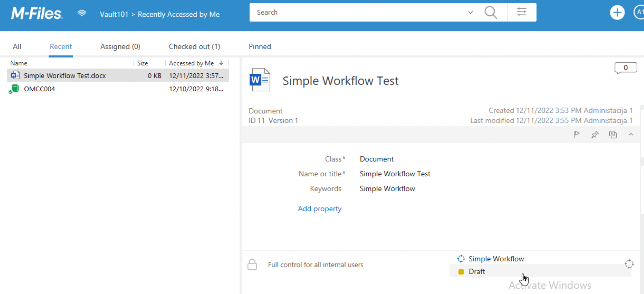Sort by the Name column header
Screen dimensions: 644x294
point(18,63)
